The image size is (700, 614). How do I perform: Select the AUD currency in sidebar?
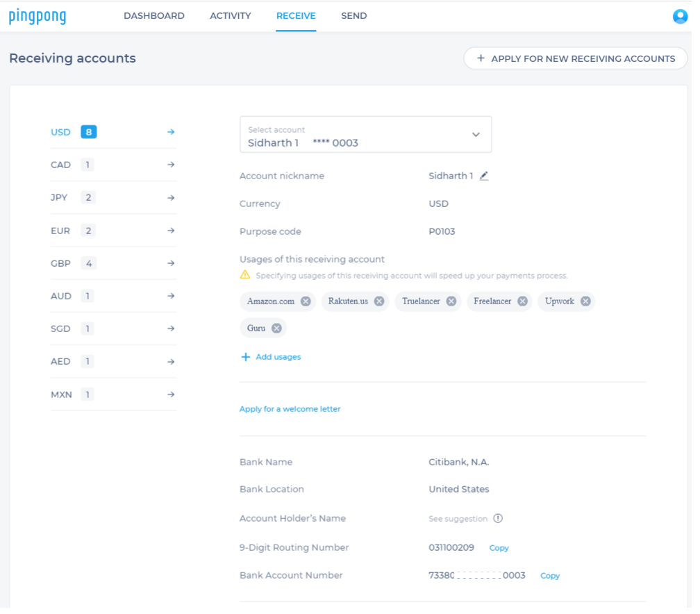113,296
